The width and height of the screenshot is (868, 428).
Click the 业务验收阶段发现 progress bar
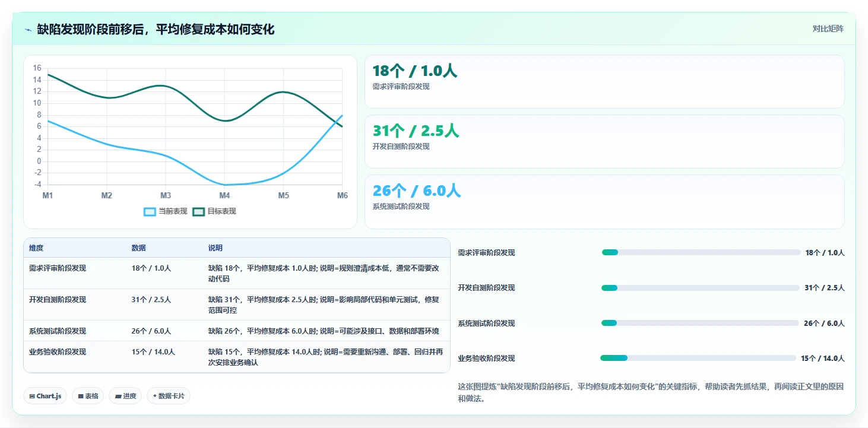point(698,358)
